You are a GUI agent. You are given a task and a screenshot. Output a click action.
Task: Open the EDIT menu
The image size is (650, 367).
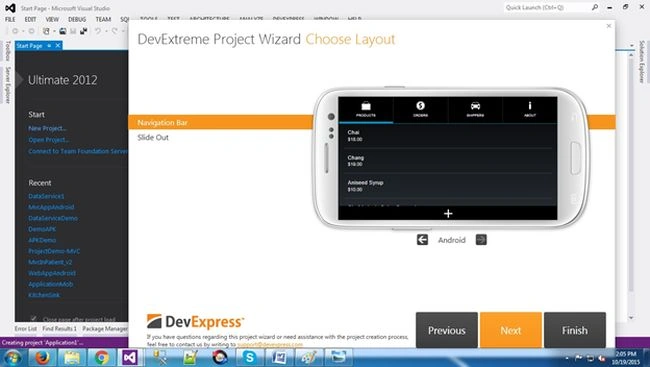(30, 19)
